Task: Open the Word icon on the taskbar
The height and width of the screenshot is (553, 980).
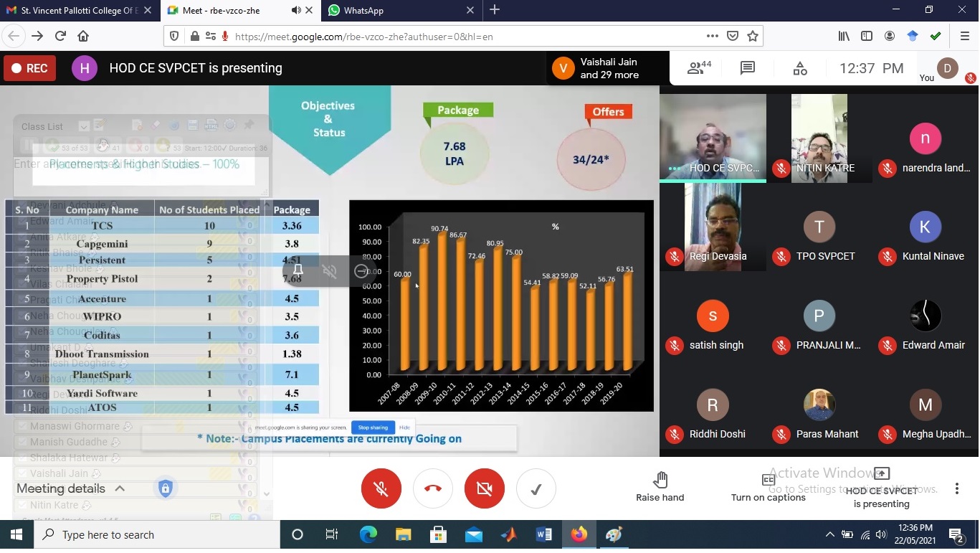Action: coord(543,535)
